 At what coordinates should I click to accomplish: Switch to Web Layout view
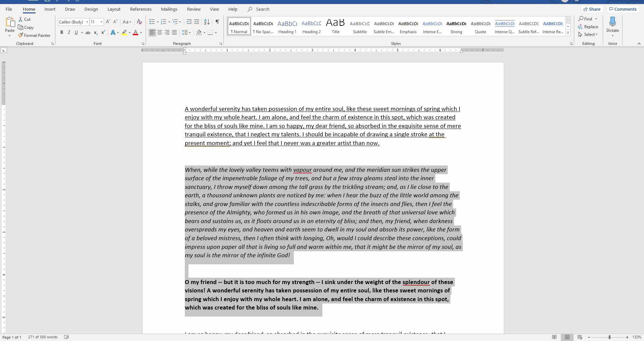(580, 337)
